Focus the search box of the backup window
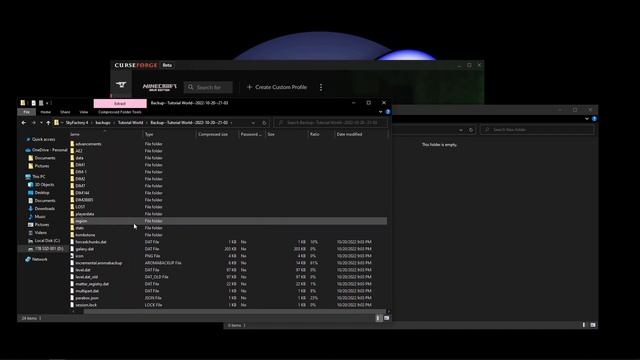 coord(331,122)
